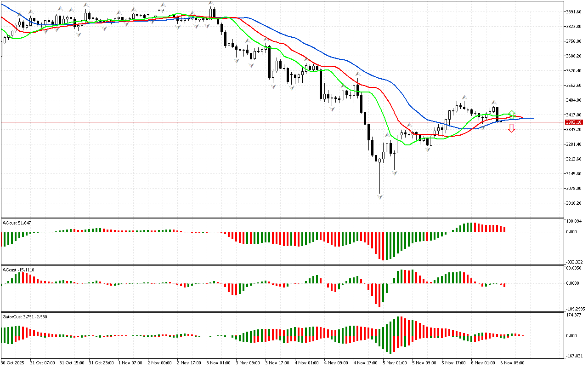Click the 3010.20 price scale label
This screenshot has width=588, height=368.
pyautogui.click(x=575, y=203)
